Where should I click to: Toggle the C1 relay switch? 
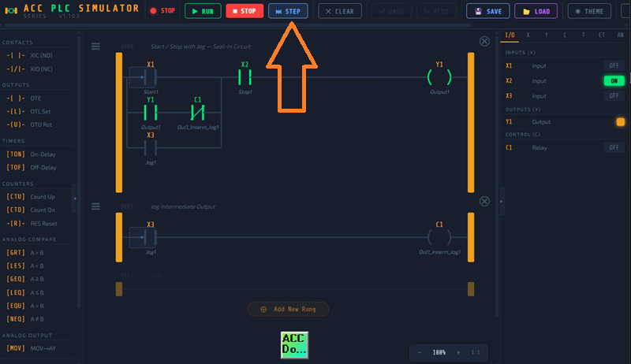(x=614, y=147)
